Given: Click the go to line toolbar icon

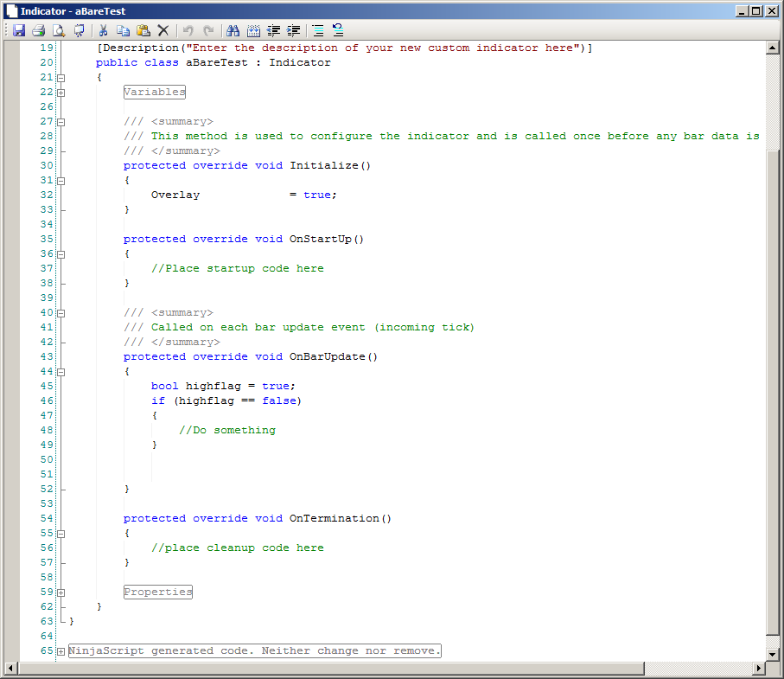Looking at the screenshot, I should click(253, 30).
